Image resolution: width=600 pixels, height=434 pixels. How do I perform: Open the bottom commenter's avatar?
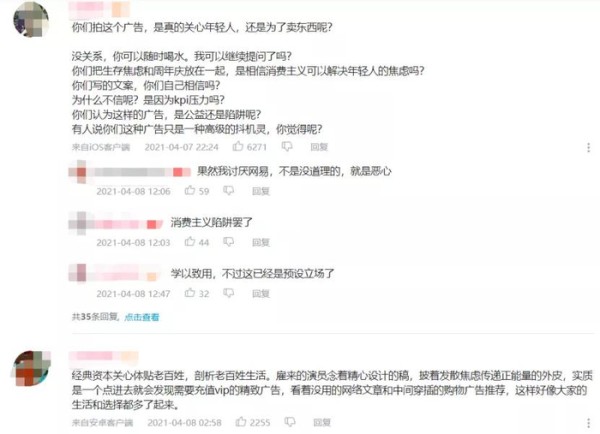(x=31, y=368)
